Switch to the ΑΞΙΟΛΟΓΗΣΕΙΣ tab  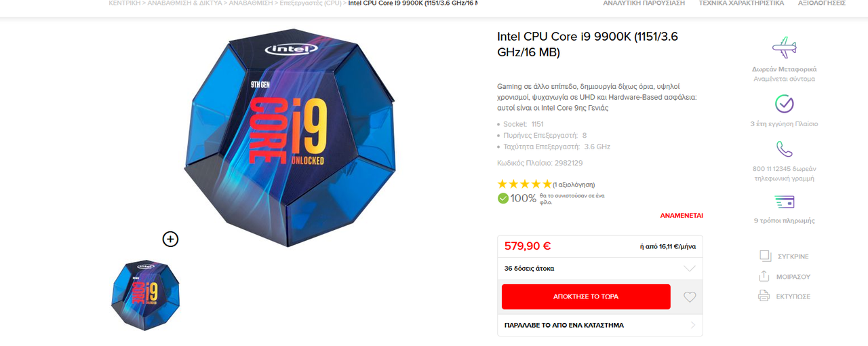pyautogui.click(x=822, y=3)
